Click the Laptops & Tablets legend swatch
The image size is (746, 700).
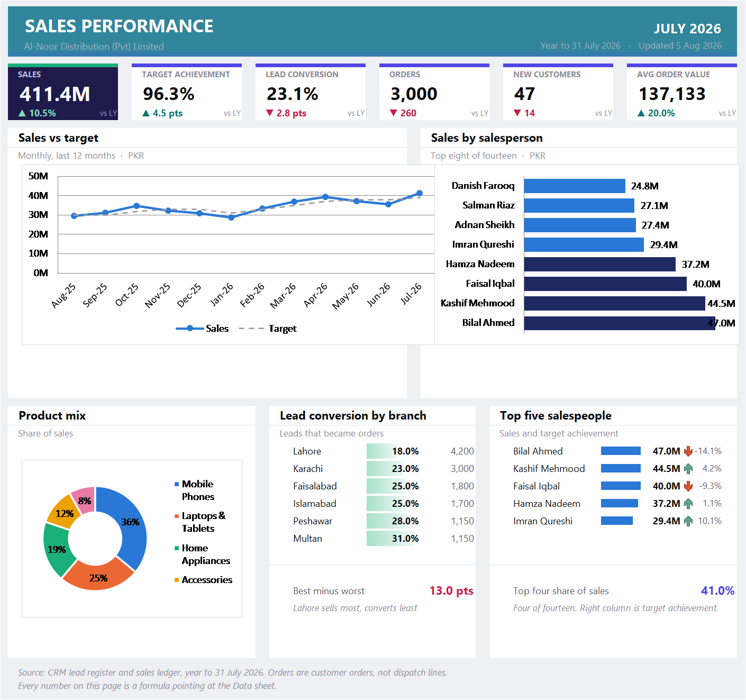[x=177, y=516]
